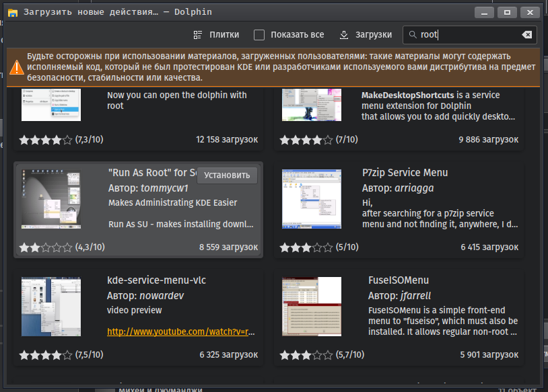
Task: Open the MakeDesktopShortcuts thumbnail
Action: 312,105
